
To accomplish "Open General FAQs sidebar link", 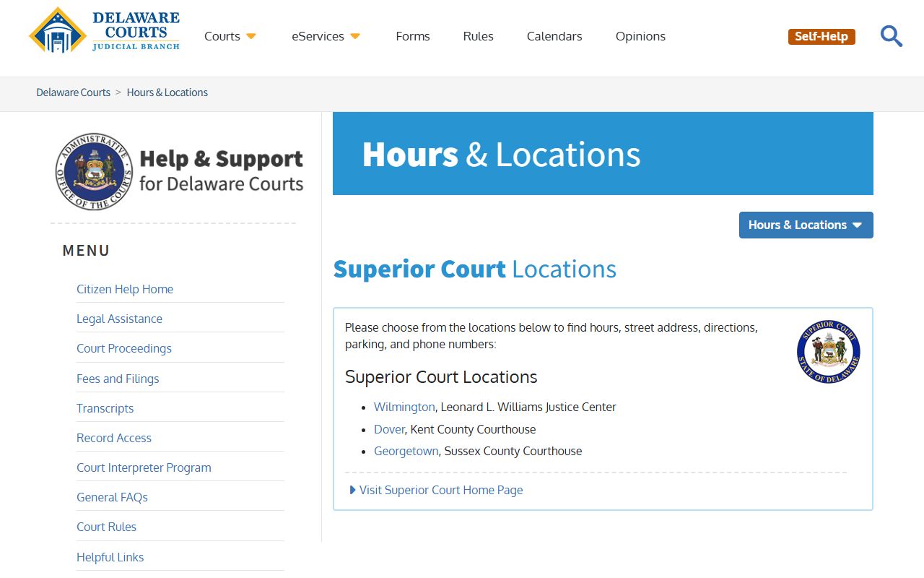I will click(112, 497).
